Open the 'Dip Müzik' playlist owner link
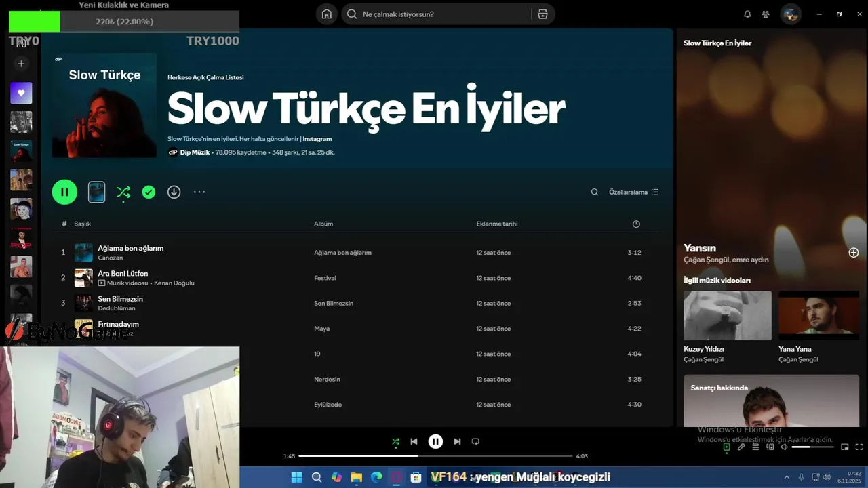Screen dimensions: 868x488 pyautogui.click(x=195, y=152)
